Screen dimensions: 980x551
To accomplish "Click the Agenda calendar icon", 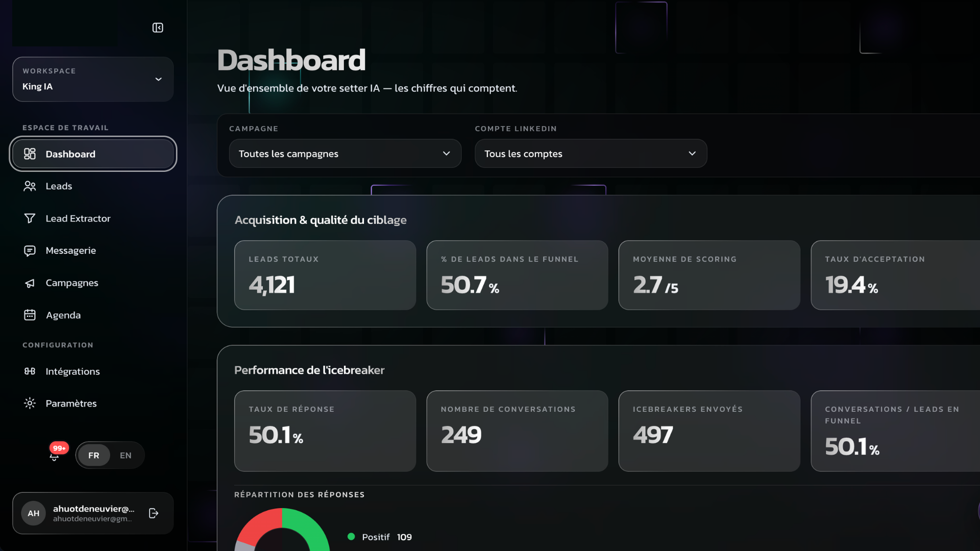I will [x=30, y=315].
